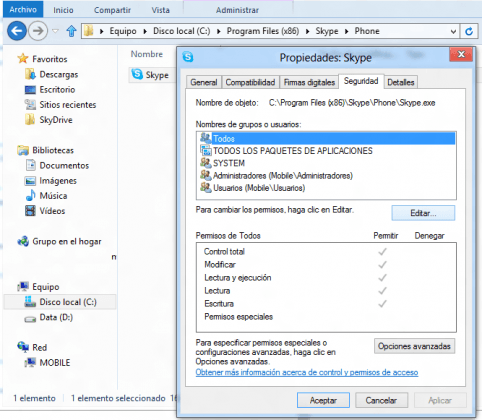Refresh the folder address bar
Screen dimensions: 482x420
469,31
